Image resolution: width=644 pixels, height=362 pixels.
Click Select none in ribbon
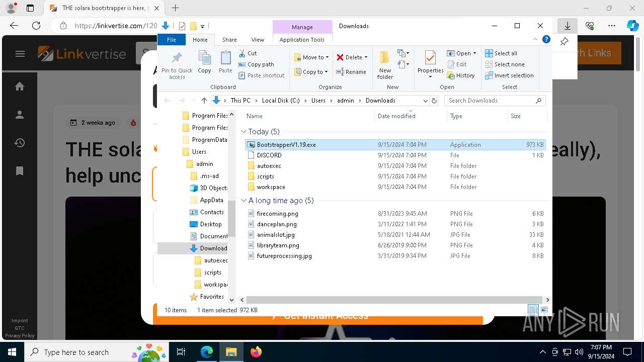pos(505,64)
